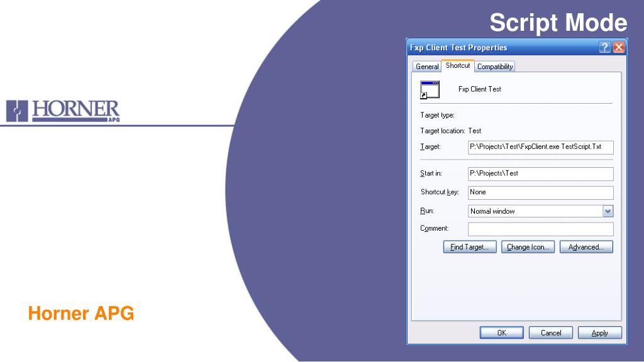The height and width of the screenshot is (362, 644).
Task: Click Cancel to discard changes
Action: click(551, 333)
